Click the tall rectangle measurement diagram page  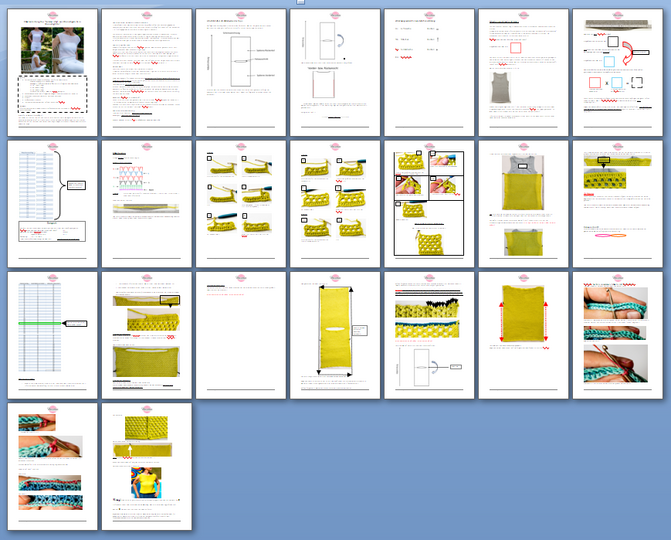point(240,72)
